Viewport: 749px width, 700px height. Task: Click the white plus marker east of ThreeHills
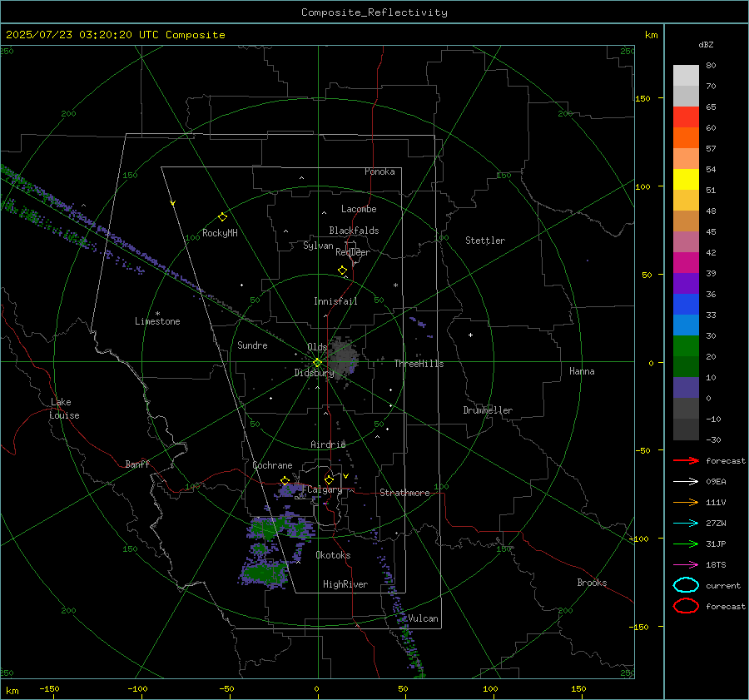(x=470, y=335)
